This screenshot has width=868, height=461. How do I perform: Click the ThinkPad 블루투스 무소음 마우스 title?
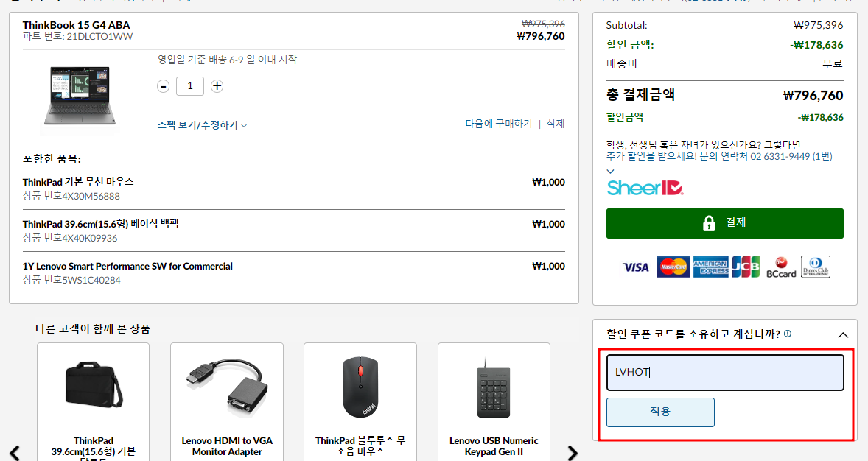click(360, 446)
